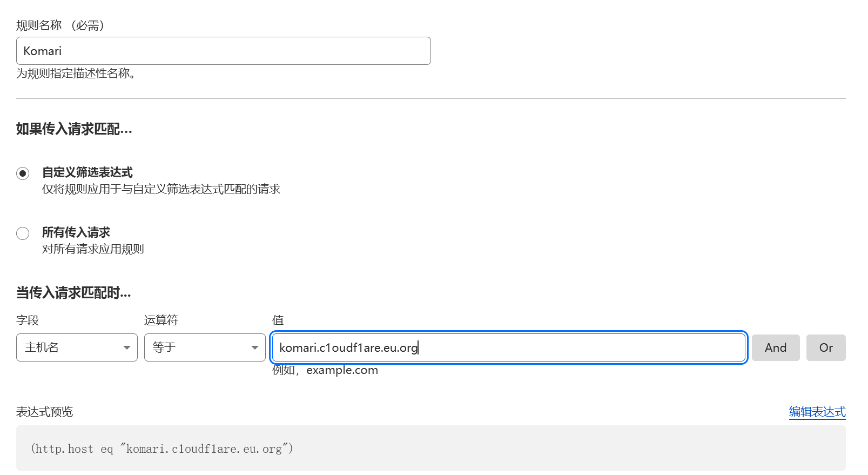Click the 对所有请求应用规则 description text

(x=93, y=249)
